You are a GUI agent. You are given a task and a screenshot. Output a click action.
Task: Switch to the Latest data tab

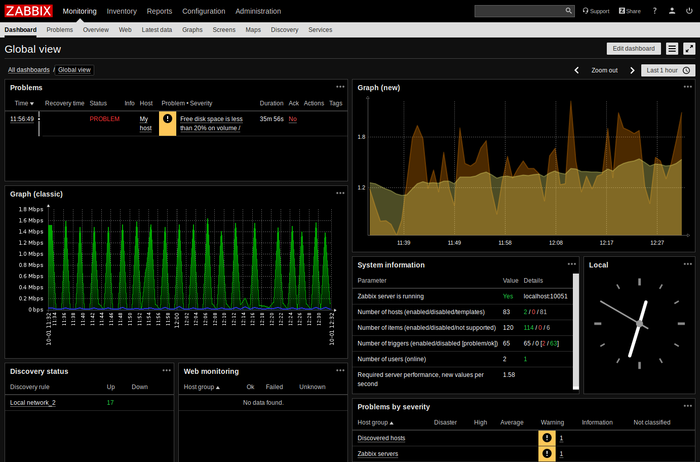(x=157, y=30)
